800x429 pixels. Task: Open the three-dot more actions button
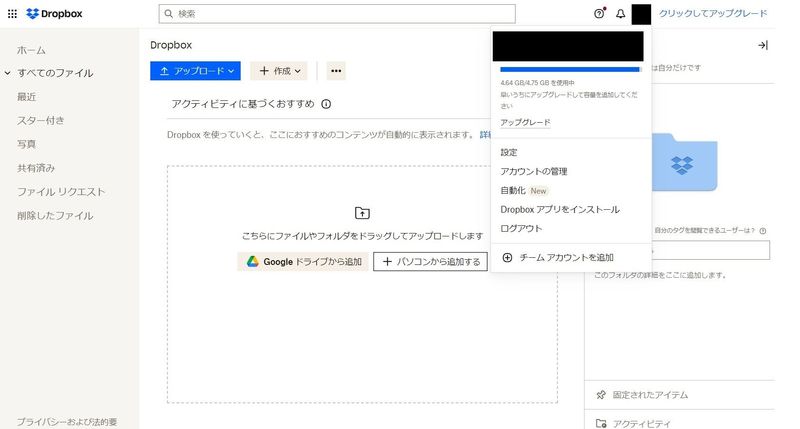point(336,71)
